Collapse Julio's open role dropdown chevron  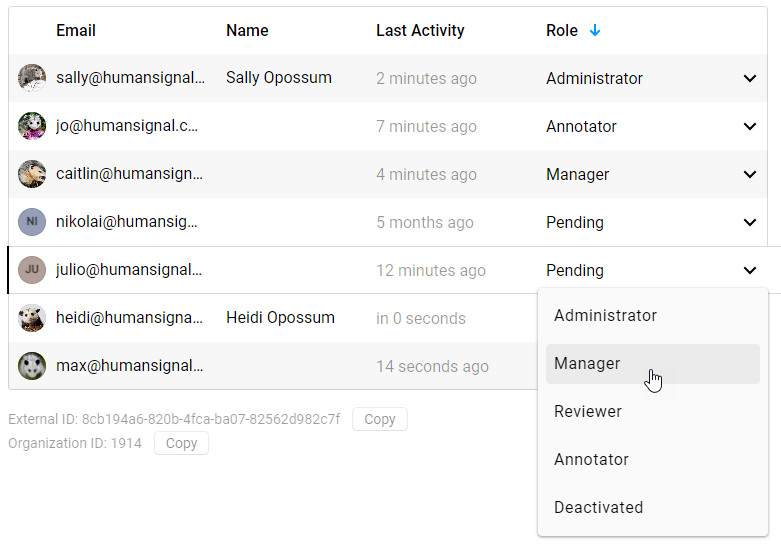click(x=750, y=270)
